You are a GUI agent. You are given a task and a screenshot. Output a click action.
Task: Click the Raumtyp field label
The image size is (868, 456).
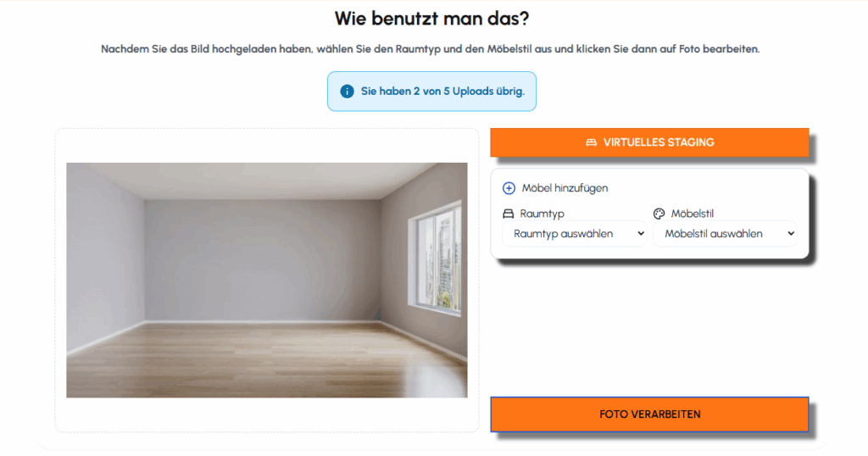[x=542, y=214]
